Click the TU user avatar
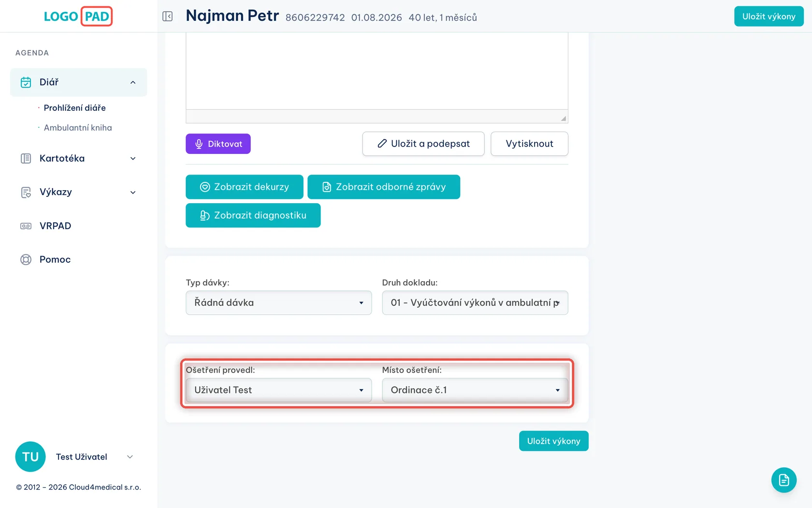 pos(30,457)
